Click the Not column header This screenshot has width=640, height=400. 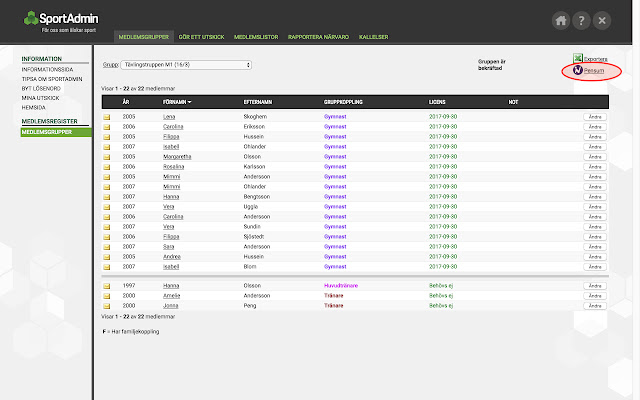tap(513, 102)
